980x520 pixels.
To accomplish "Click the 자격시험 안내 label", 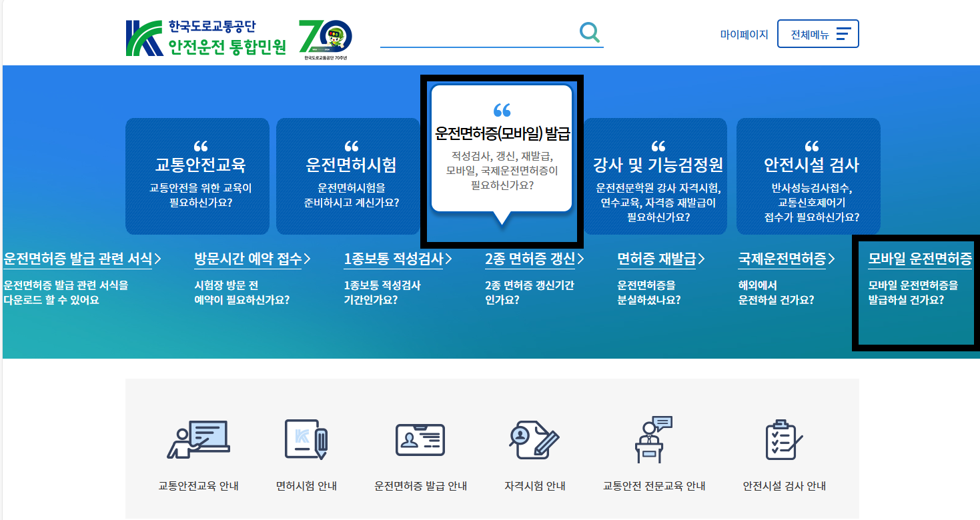I will [534, 486].
